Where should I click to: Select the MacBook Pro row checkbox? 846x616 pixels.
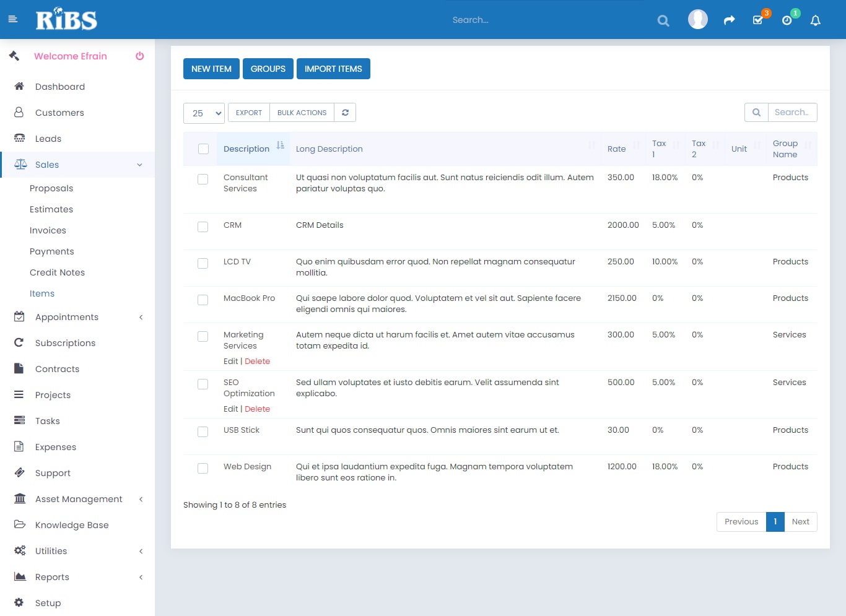click(x=203, y=300)
